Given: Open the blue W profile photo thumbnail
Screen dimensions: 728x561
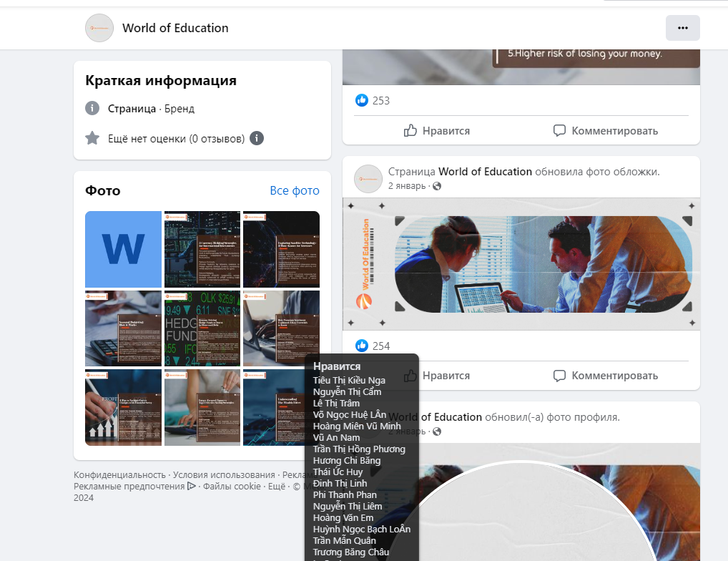Looking at the screenshot, I should (124, 250).
